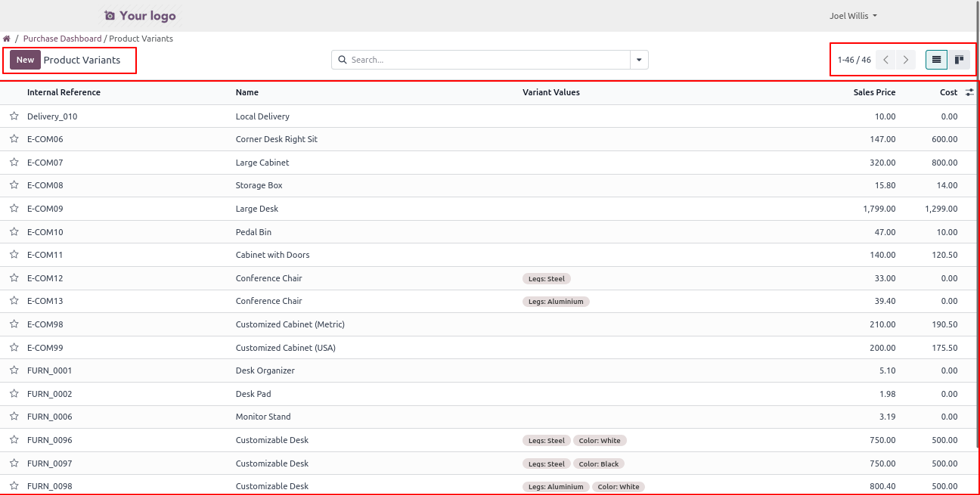Click the home icon in breadcrumb

[x=7, y=39]
